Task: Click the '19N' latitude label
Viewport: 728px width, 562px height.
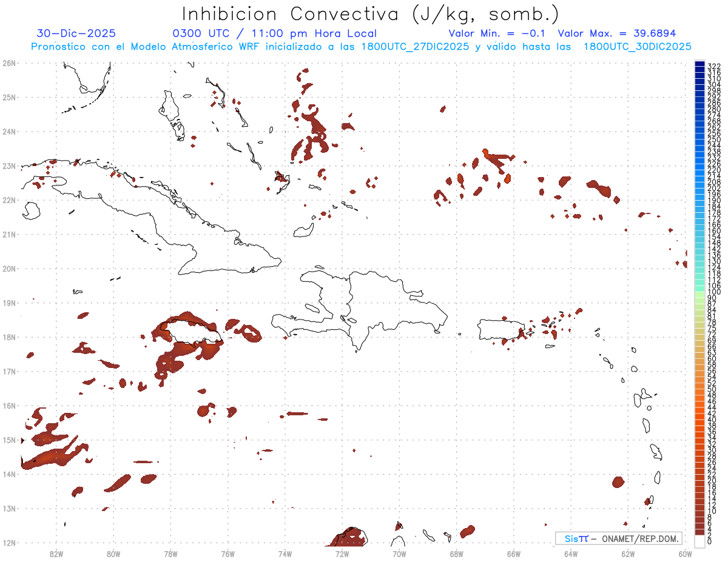Action: click(x=9, y=303)
